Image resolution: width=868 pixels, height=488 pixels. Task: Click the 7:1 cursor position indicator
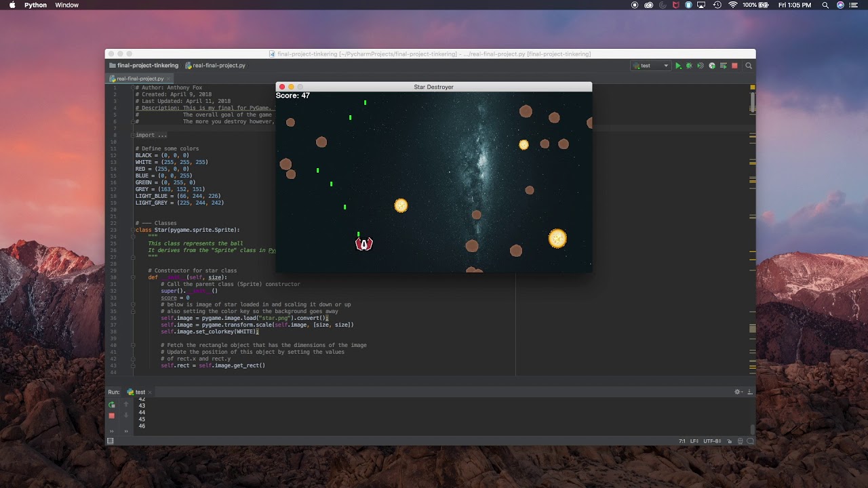tap(682, 441)
